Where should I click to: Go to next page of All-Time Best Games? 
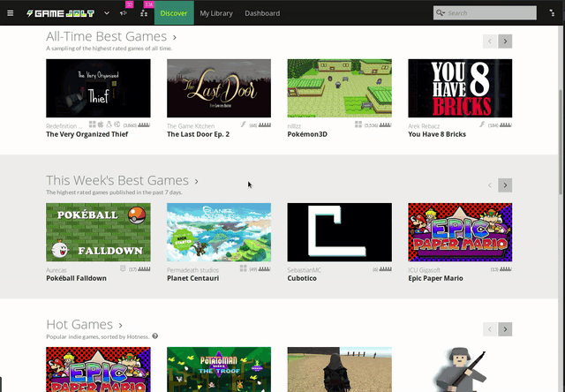click(x=505, y=41)
